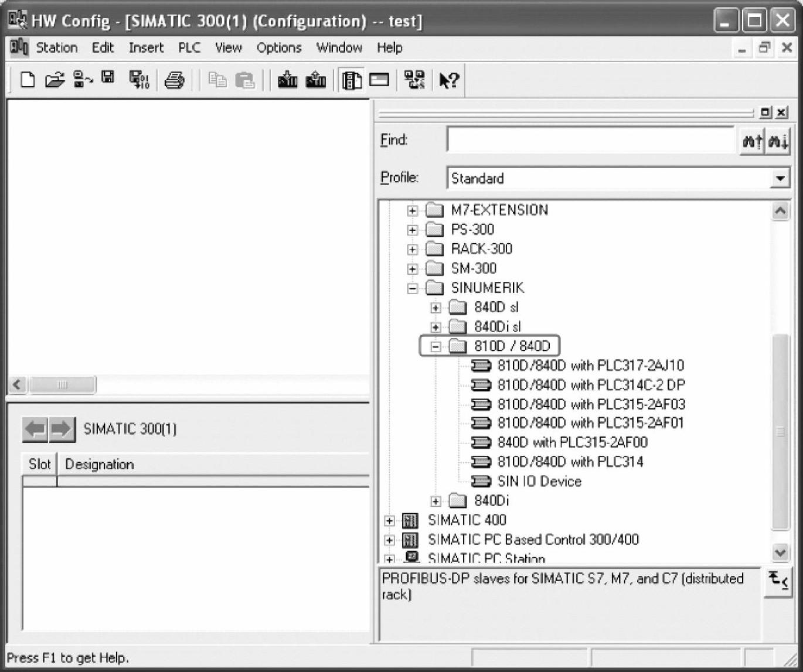This screenshot has width=803, height=672.
Task: Click the find-upward binoculars icon
Action: tap(753, 141)
